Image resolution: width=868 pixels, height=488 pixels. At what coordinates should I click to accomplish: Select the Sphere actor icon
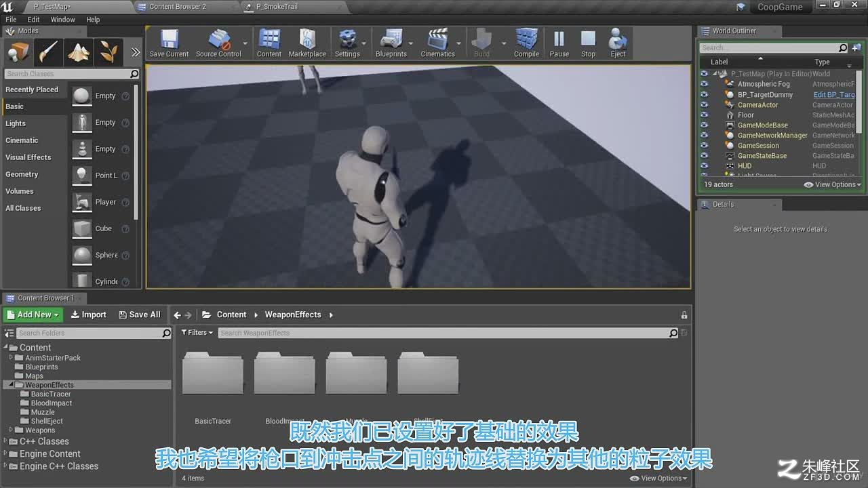point(82,255)
